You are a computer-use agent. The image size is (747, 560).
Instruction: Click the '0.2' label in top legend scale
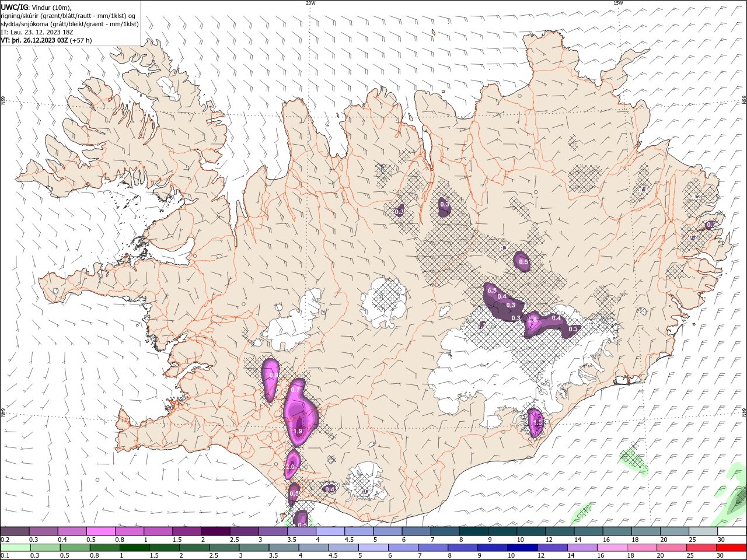tap(5, 540)
